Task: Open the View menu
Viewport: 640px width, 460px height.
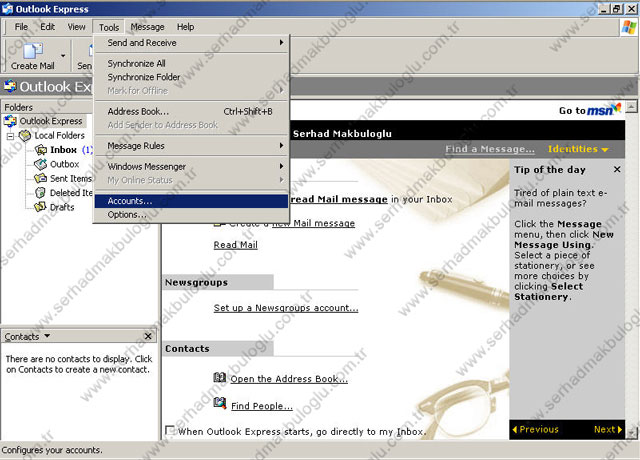Action: coord(76,27)
